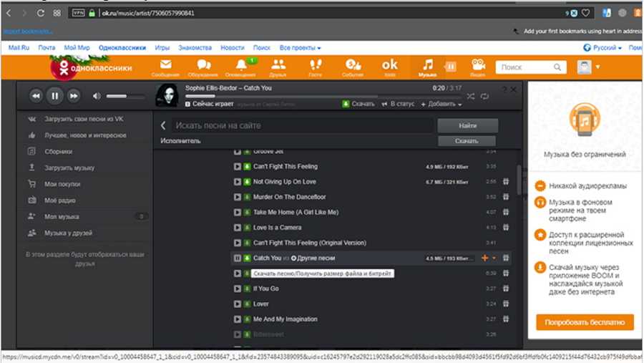
Task: Select Сборники in the left sidebar
Action: pyautogui.click(x=59, y=152)
